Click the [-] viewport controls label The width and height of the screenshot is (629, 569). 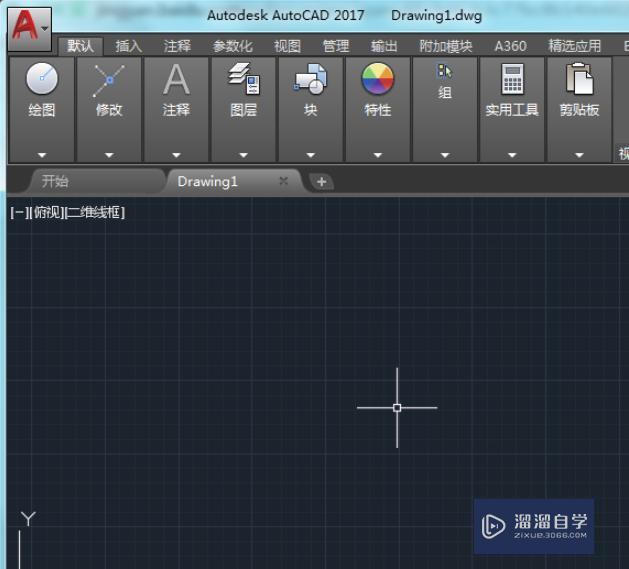pyautogui.click(x=19, y=212)
